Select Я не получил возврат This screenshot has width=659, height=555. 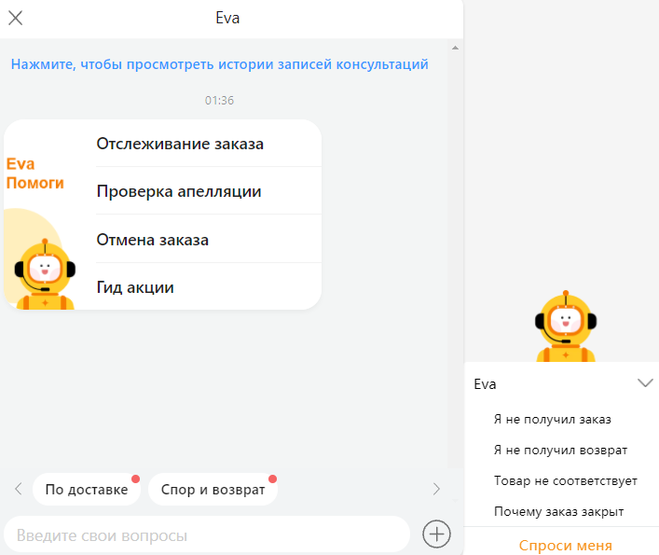tap(560, 450)
